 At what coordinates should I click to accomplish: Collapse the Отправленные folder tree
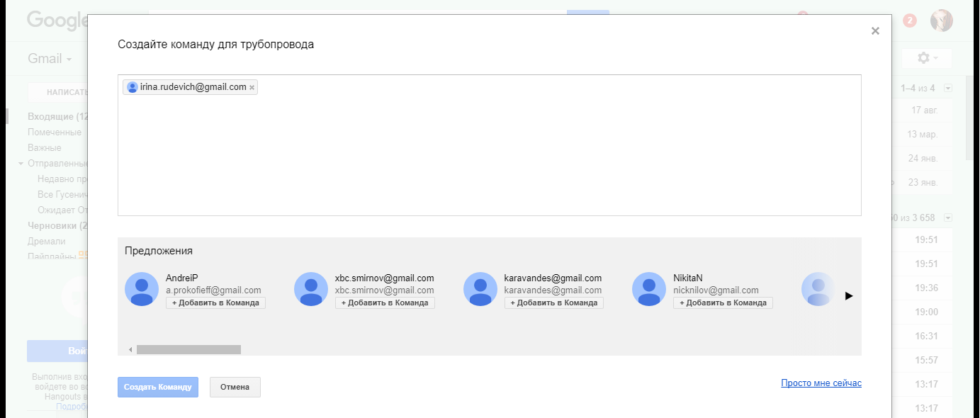21,164
